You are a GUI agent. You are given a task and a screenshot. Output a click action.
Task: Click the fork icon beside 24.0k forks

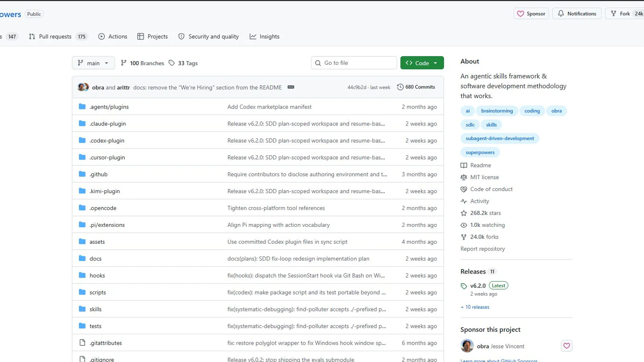pyautogui.click(x=464, y=237)
